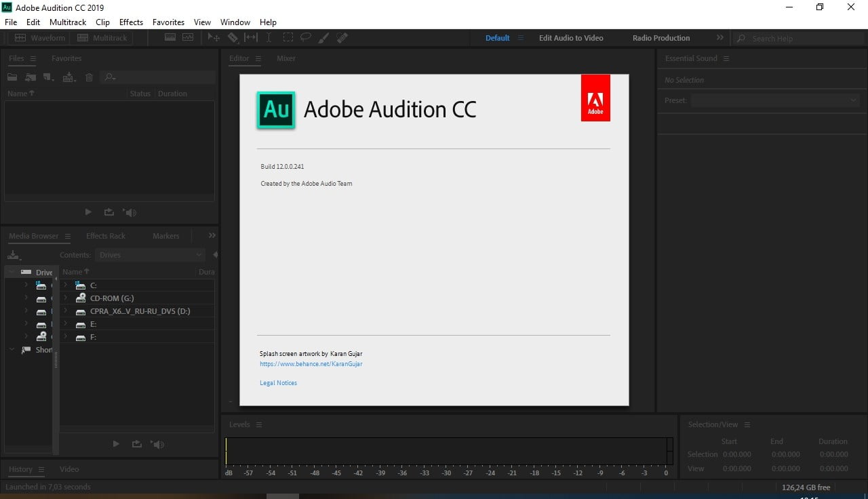The height and width of the screenshot is (499, 868).
Task: Select the Slip tool
Action: [251, 38]
